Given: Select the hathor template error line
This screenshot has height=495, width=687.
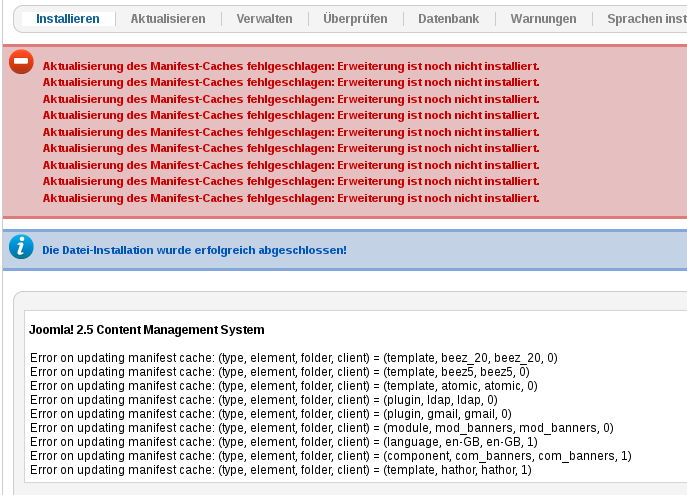Looking at the screenshot, I should click(281, 470).
